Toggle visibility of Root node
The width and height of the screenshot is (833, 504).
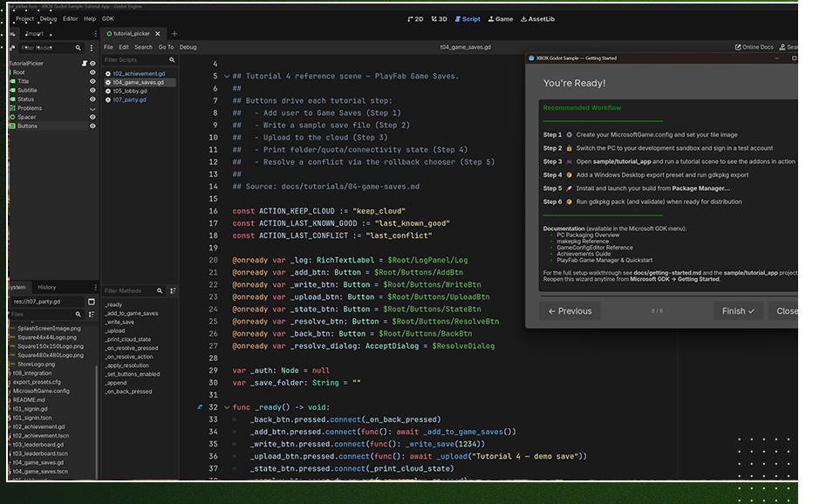coord(92,72)
